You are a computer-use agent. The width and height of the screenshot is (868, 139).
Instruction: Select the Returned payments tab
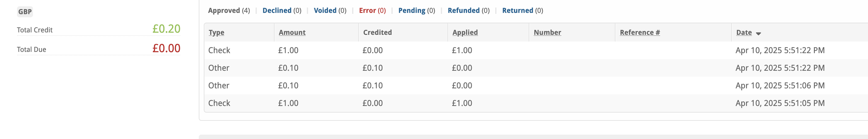pos(522,10)
